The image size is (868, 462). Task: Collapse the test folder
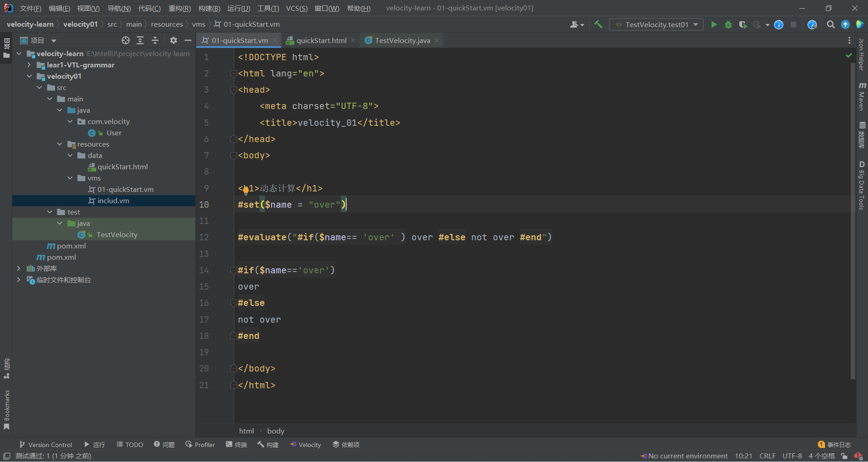tap(50, 212)
